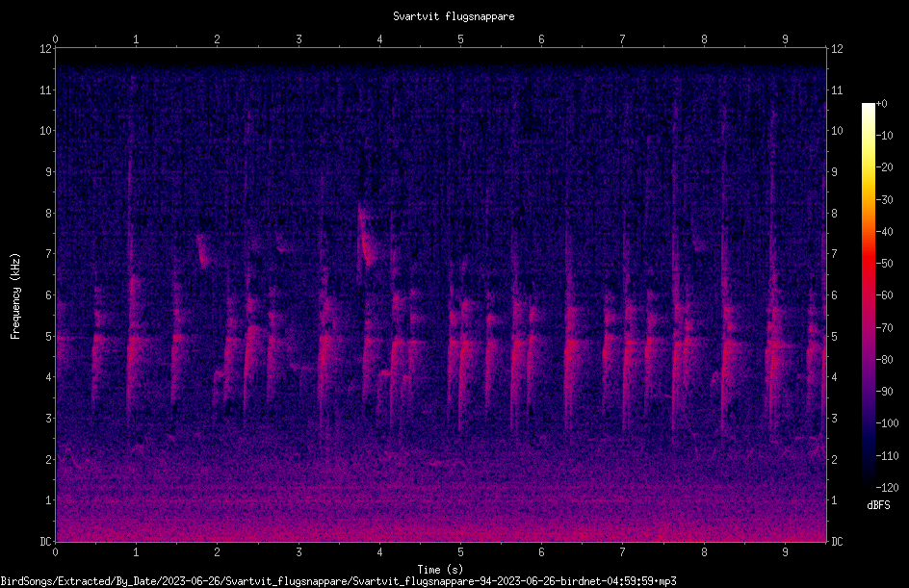
Task: Click the "-100" value on the color scale
Action: [x=887, y=422]
